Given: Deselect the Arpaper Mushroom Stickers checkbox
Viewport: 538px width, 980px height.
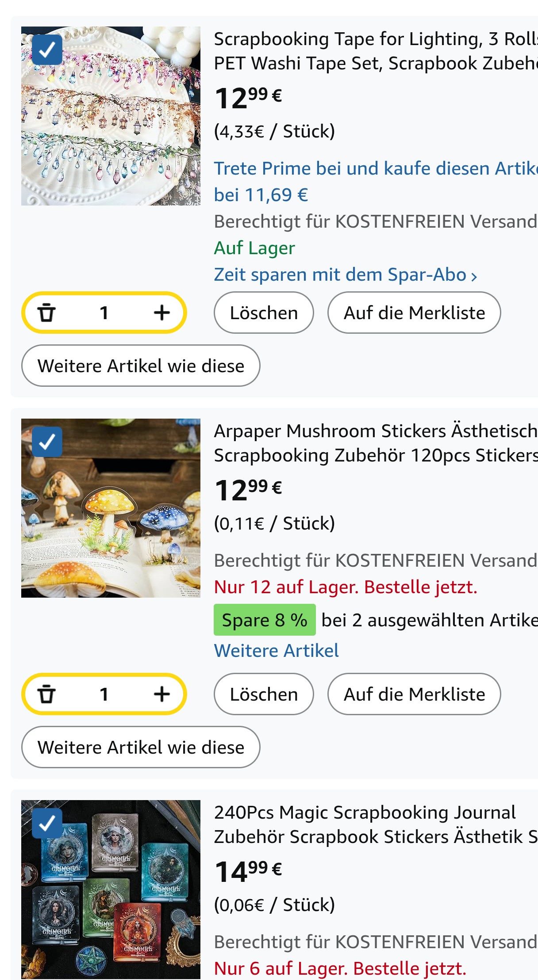Looking at the screenshot, I should [x=47, y=442].
